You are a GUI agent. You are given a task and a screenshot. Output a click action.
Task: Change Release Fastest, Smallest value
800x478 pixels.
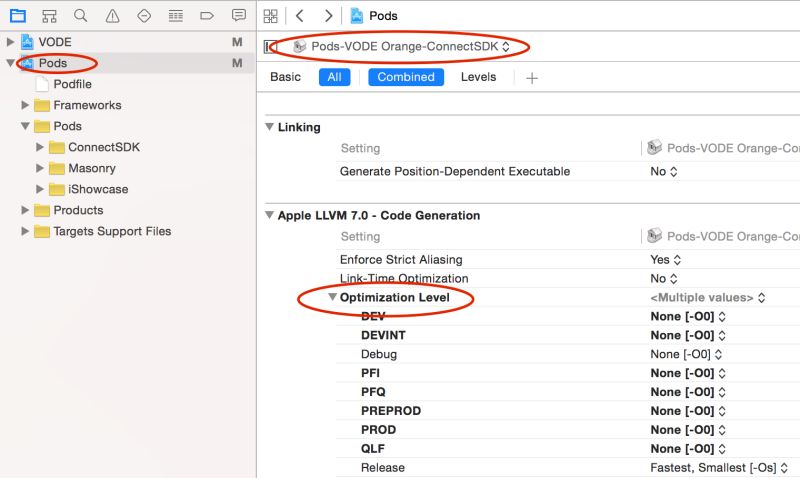[x=719, y=467]
